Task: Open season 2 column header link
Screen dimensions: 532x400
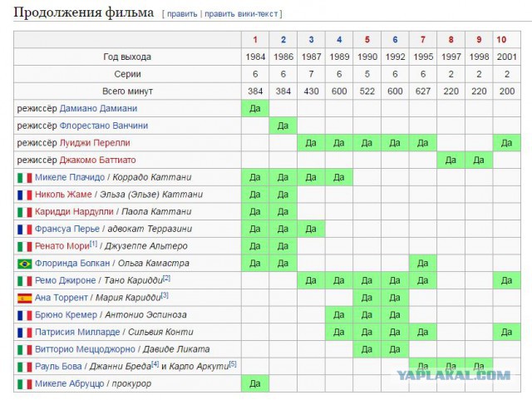Action: pyautogui.click(x=283, y=40)
